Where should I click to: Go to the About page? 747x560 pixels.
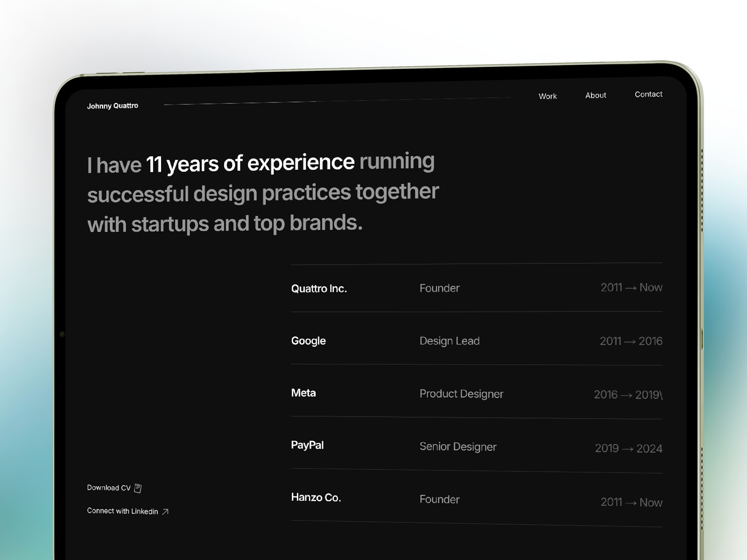tap(596, 95)
